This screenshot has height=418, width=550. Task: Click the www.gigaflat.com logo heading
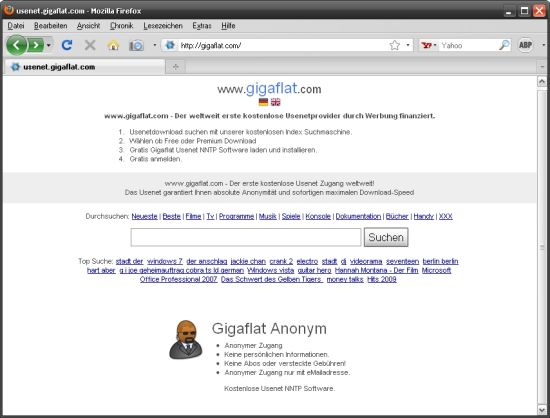[269, 89]
